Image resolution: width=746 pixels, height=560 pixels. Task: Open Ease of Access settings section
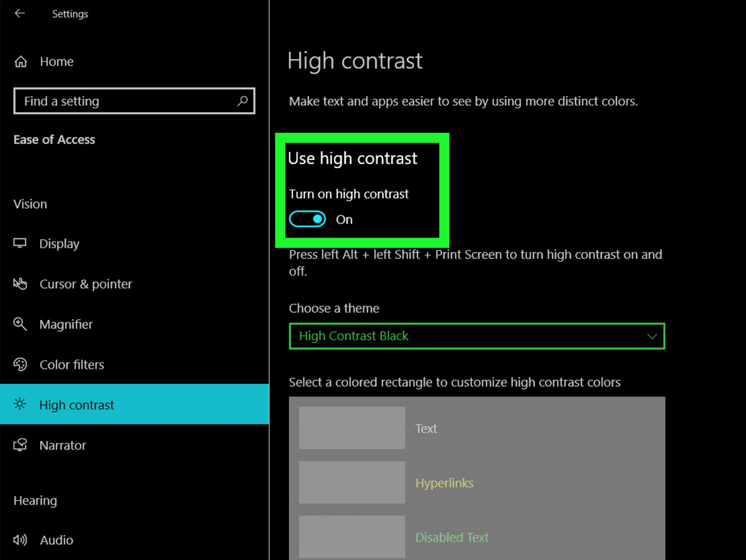click(54, 140)
